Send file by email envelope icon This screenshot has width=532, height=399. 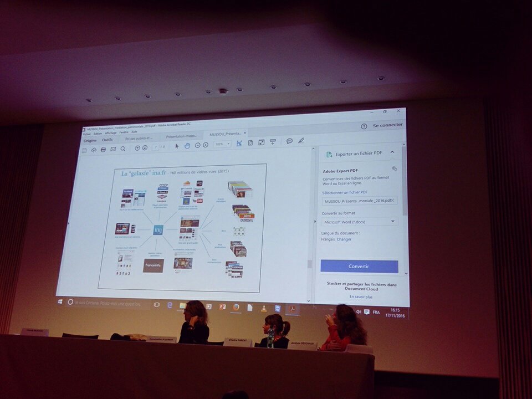[113, 149]
